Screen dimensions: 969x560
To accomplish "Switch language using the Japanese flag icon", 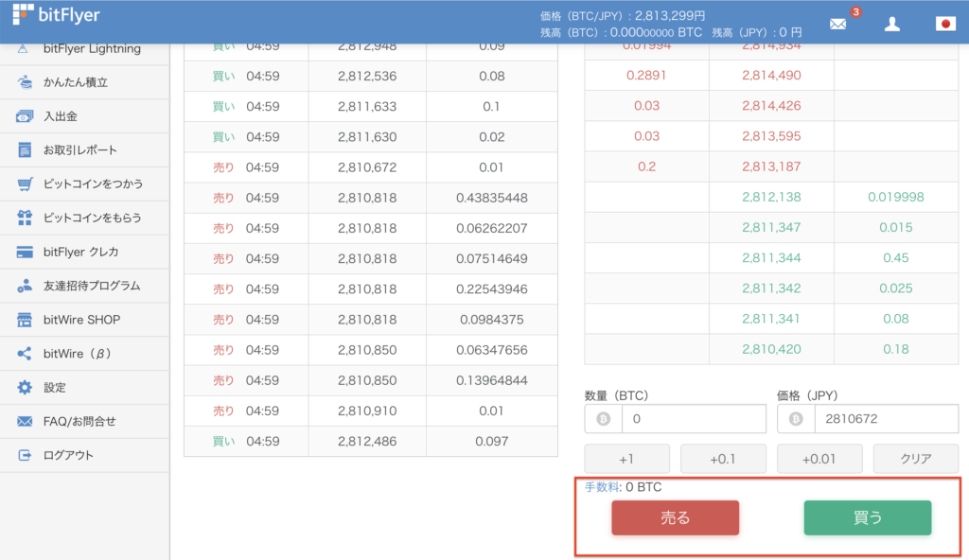I will (944, 24).
